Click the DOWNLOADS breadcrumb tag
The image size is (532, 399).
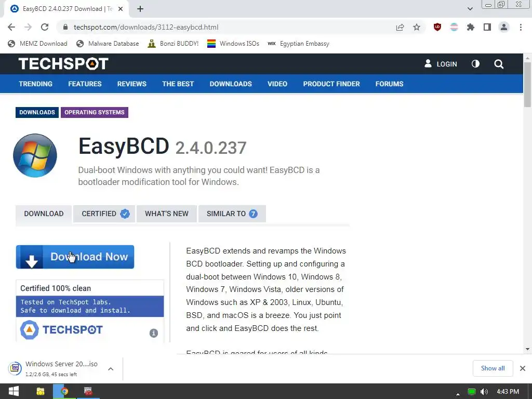click(37, 112)
